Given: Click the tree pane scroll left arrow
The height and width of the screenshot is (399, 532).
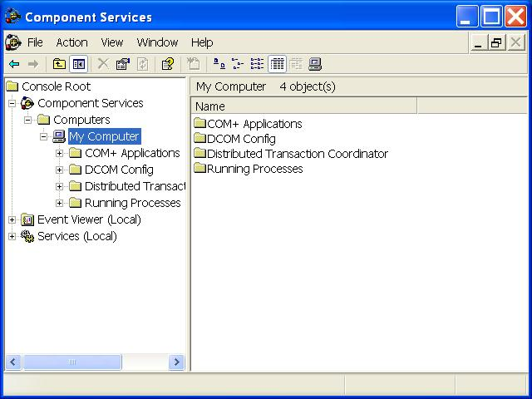Looking at the screenshot, I should [x=13, y=362].
